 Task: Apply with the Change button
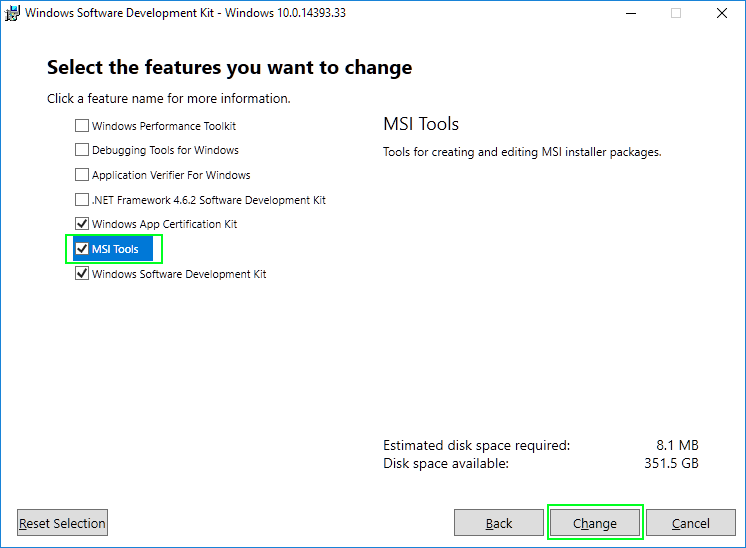(595, 523)
